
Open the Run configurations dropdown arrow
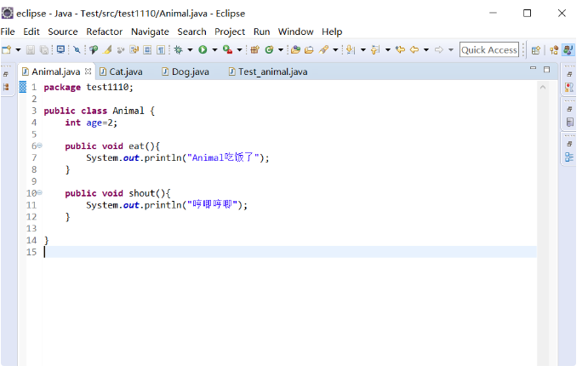point(215,50)
